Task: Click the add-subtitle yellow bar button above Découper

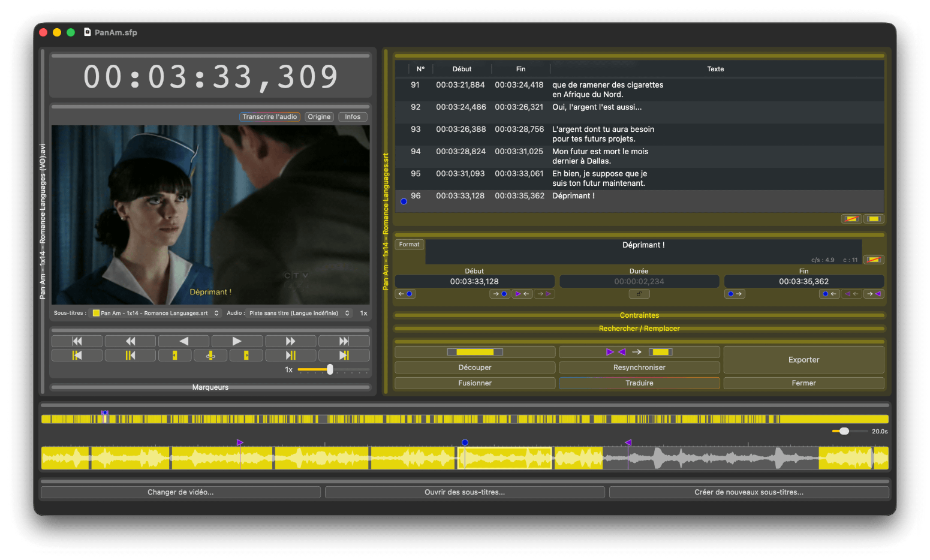Action: [475, 352]
